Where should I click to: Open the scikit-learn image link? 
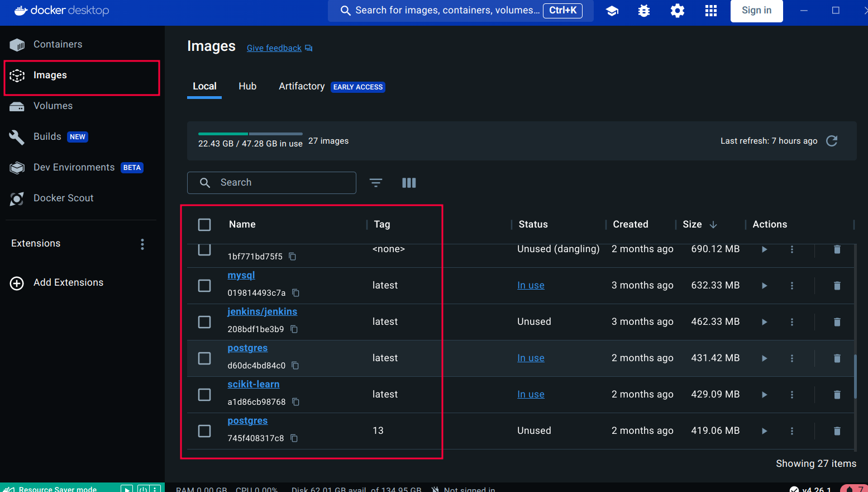point(254,384)
